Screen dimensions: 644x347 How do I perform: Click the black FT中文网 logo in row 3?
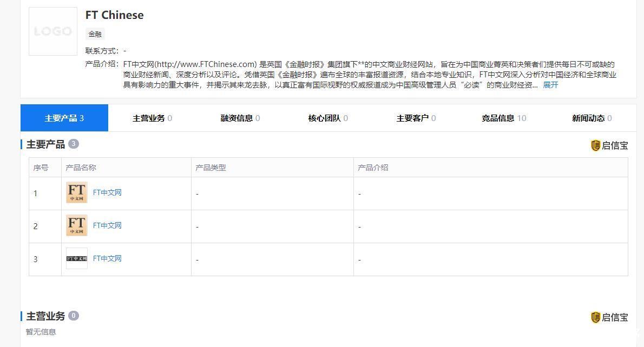click(76, 258)
